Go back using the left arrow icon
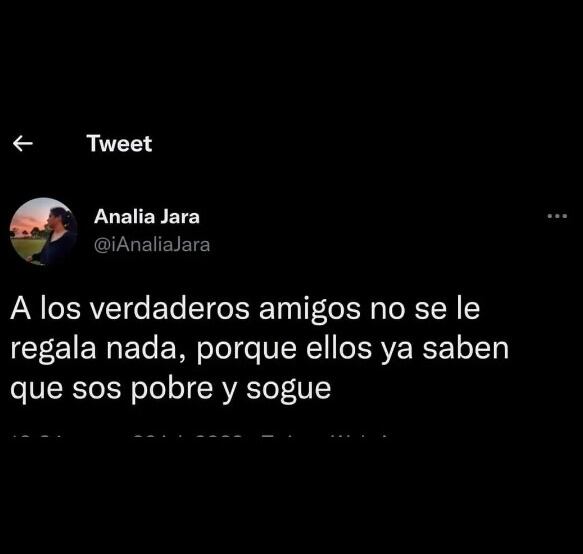 (23, 144)
